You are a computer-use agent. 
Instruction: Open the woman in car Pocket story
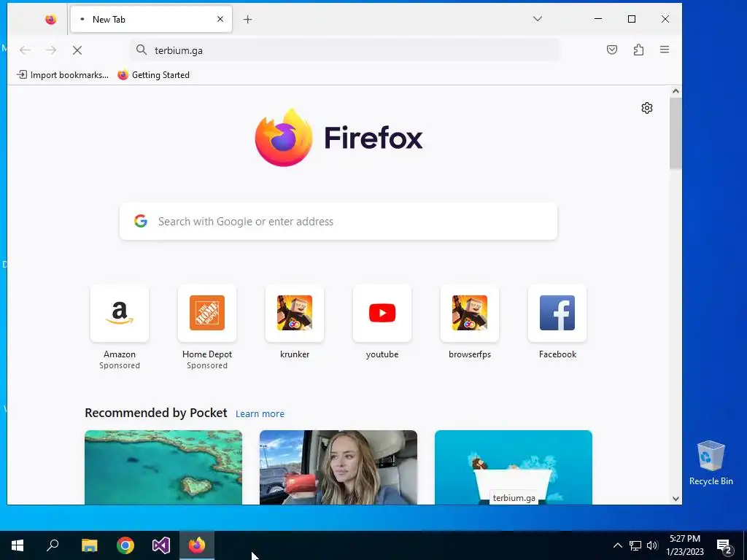click(x=338, y=467)
